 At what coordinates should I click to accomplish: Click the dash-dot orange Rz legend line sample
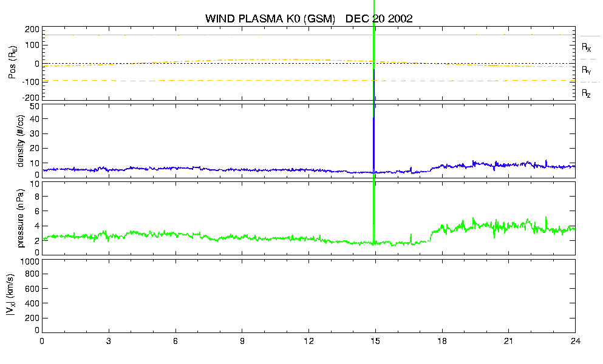coord(590,83)
